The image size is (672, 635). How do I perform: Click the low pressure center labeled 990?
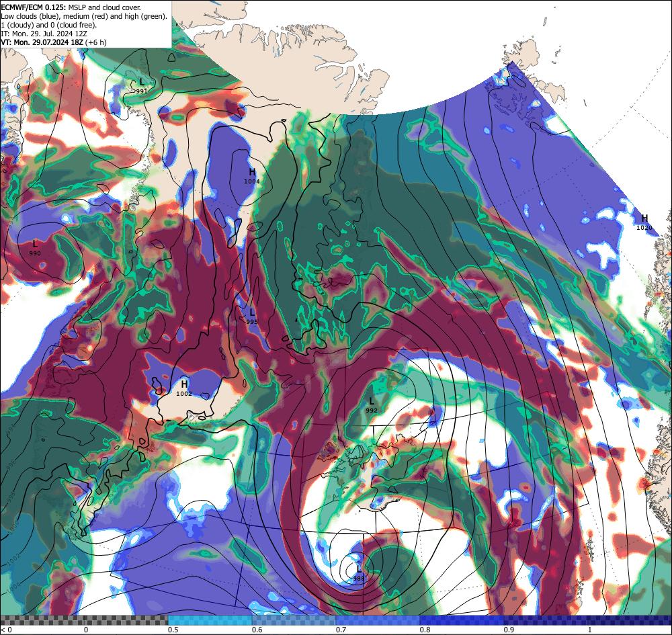click(x=35, y=248)
